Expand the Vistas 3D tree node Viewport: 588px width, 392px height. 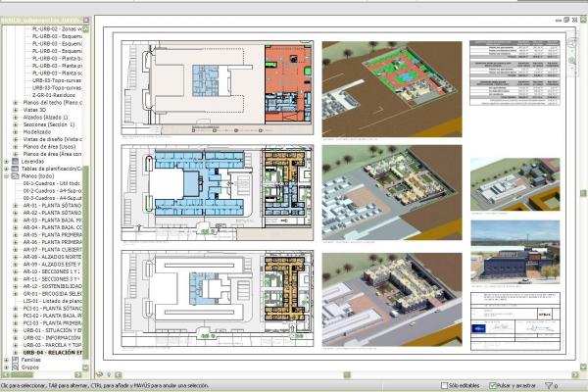pos(15,110)
